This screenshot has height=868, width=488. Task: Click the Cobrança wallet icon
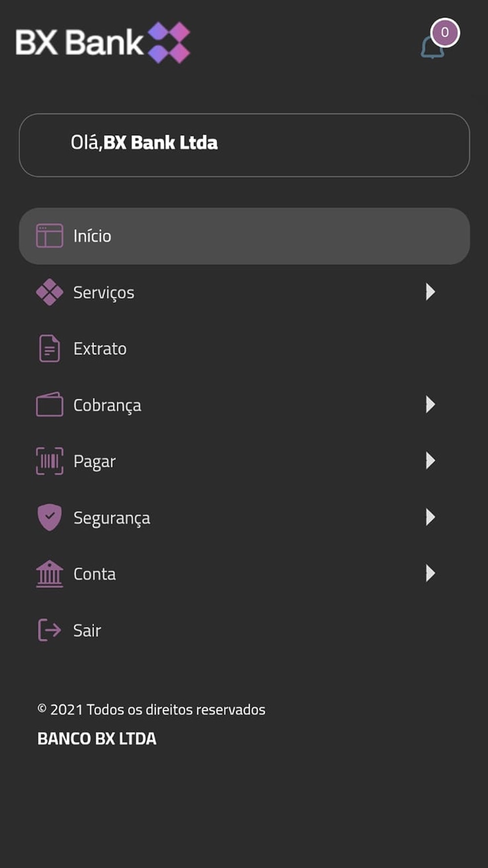49,404
